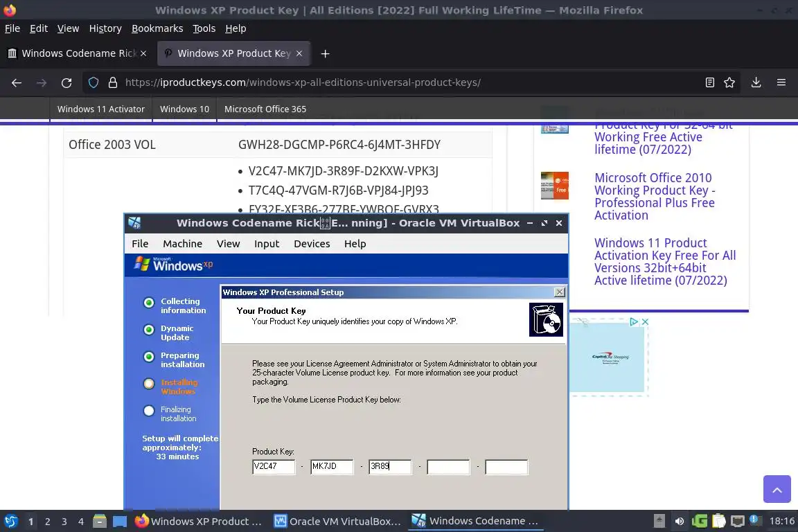798x532 pixels.
Task: Click the taskbar clock showing 18:16
Action: pos(781,522)
